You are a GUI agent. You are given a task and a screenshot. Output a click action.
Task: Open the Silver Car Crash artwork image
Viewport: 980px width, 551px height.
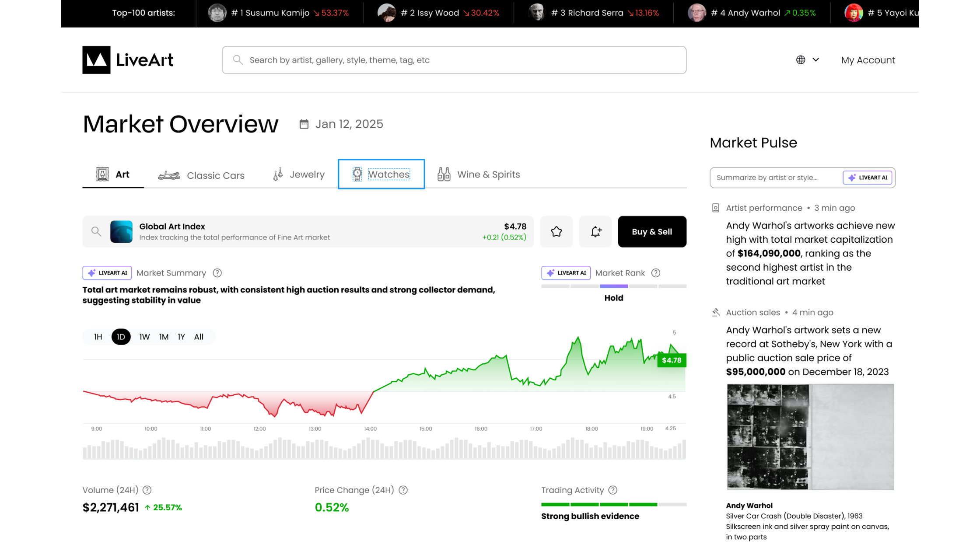pos(810,437)
